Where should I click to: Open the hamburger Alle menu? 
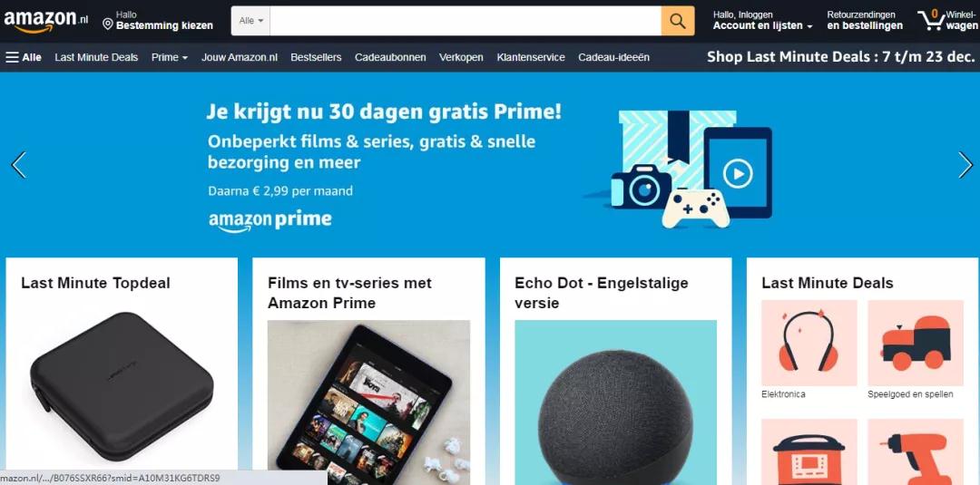click(24, 57)
